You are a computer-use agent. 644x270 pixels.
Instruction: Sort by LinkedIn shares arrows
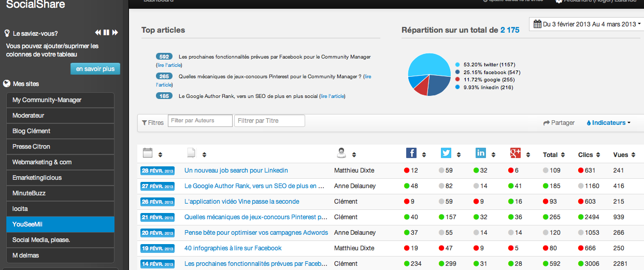click(x=494, y=154)
